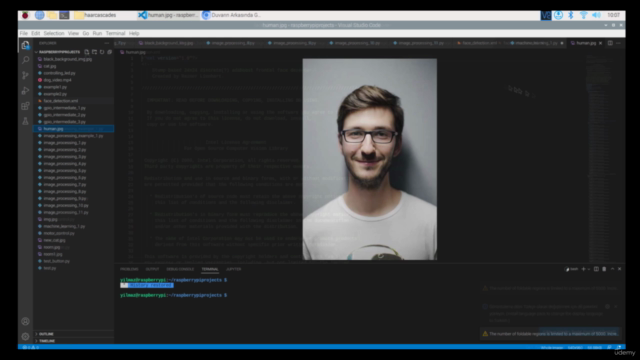Open the Testing flask icon
Viewport: 640px width, 360px height.
pos(25,121)
